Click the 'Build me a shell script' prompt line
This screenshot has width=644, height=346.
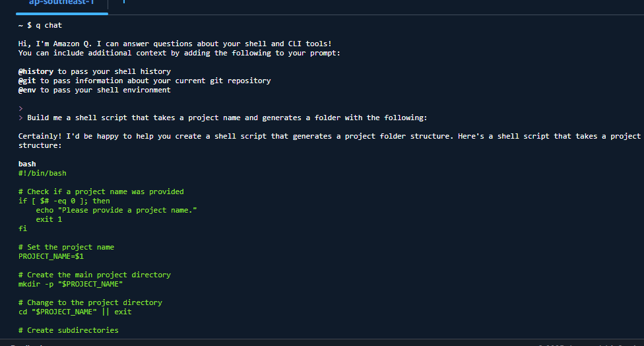[x=223, y=118]
